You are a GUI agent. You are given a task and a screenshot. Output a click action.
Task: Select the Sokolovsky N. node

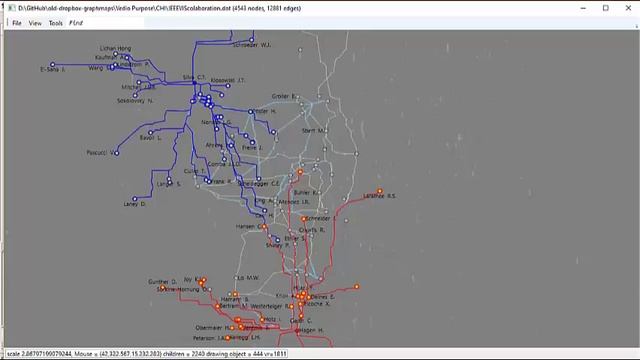[135, 96]
